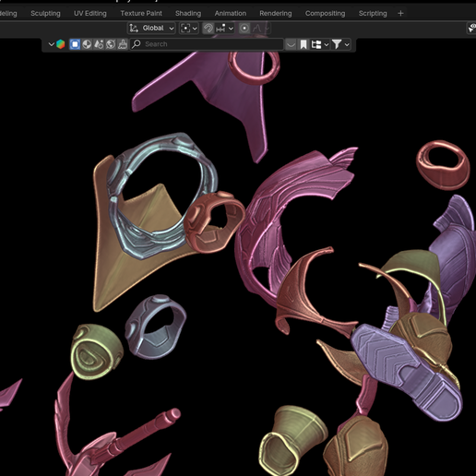Click the viewport visibility eye icon
Screen dimensions: 476x476
(471, 29)
